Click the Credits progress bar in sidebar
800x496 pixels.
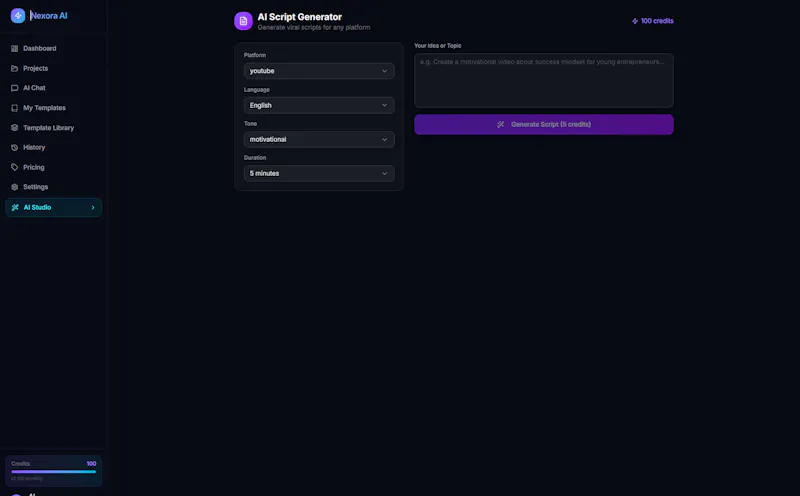click(x=54, y=472)
